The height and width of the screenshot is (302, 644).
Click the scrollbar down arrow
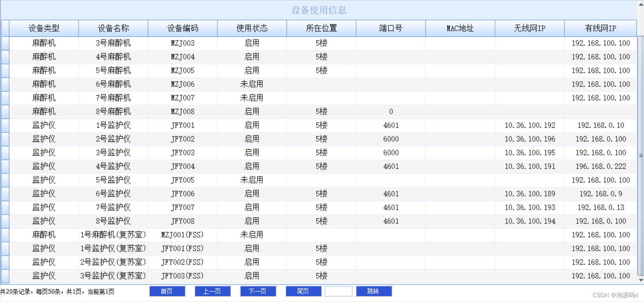(641, 280)
